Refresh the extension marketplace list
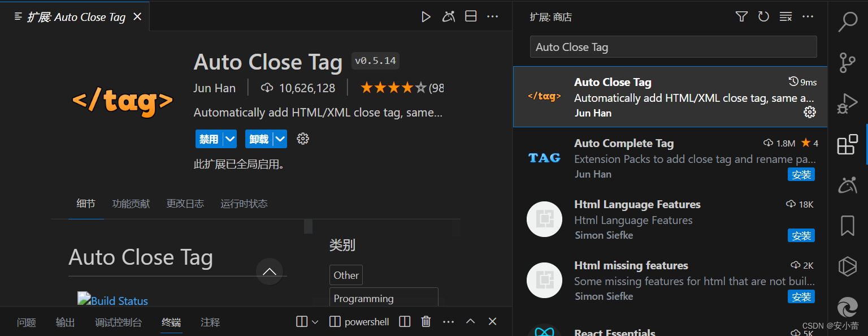Screen dimensions: 868x336 [763, 17]
